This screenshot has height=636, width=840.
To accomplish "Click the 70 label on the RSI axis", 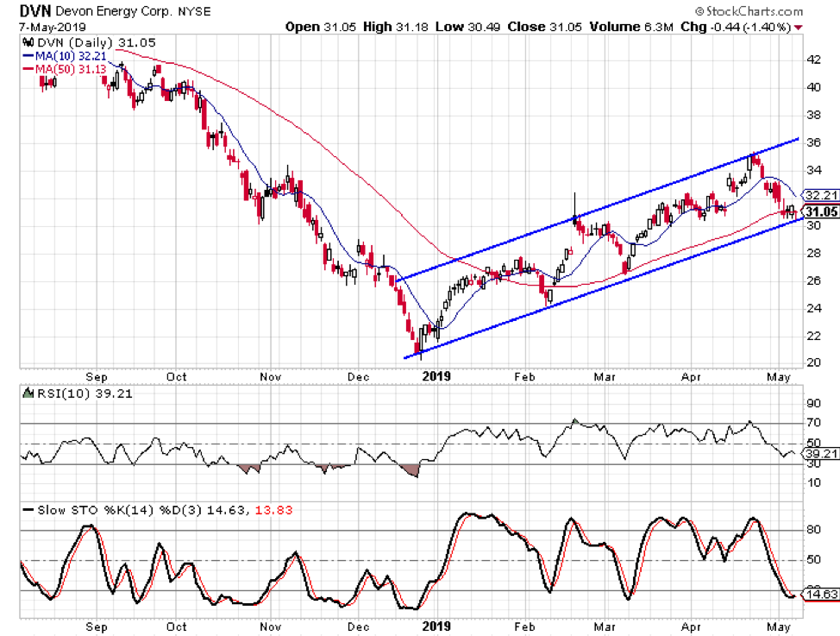I will point(814,423).
